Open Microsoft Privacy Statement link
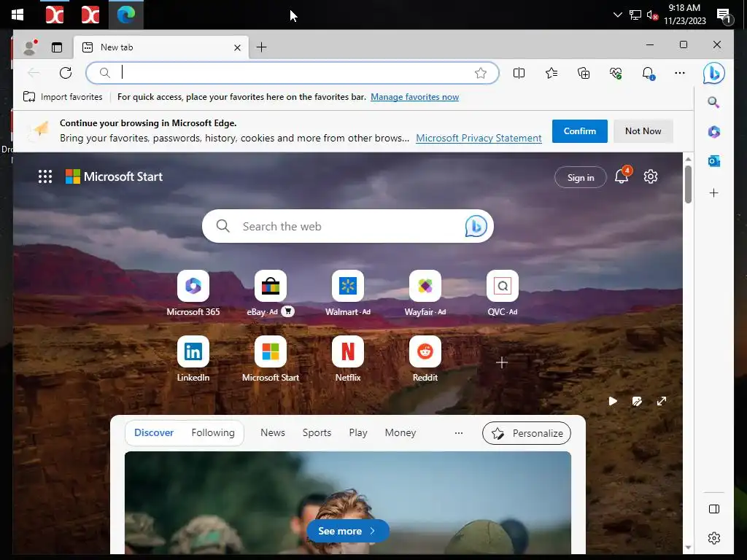Screen dimensions: 747x560 click(479, 138)
